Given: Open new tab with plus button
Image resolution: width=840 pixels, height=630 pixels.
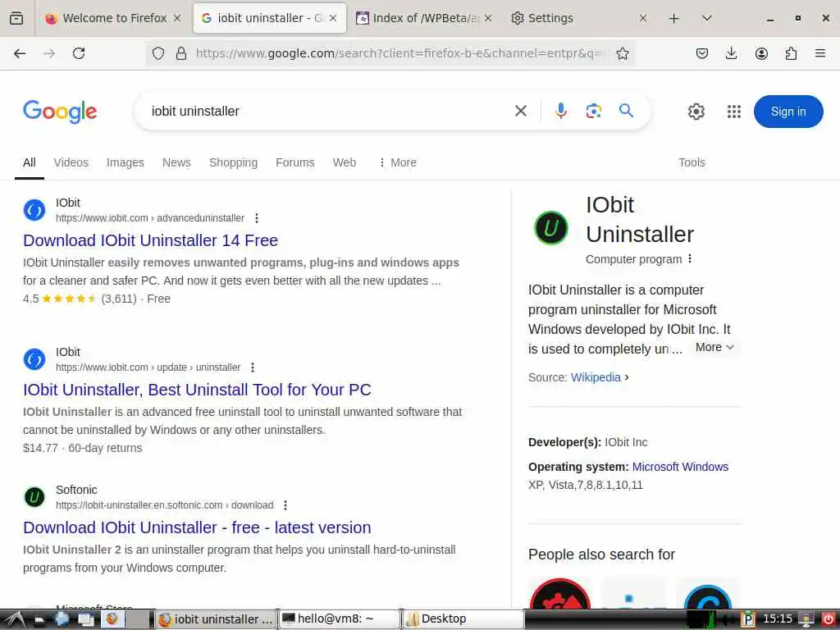Looking at the screenshot, I should 674,18.
